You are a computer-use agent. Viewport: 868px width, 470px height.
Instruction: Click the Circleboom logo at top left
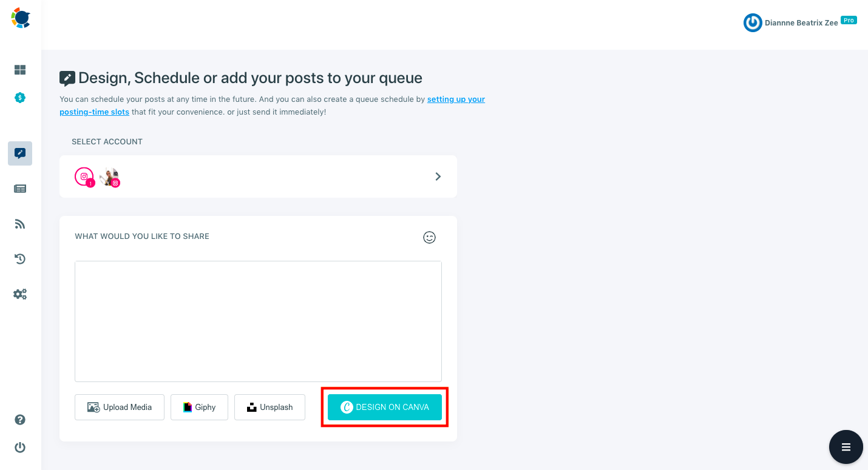tap(20, 18)
